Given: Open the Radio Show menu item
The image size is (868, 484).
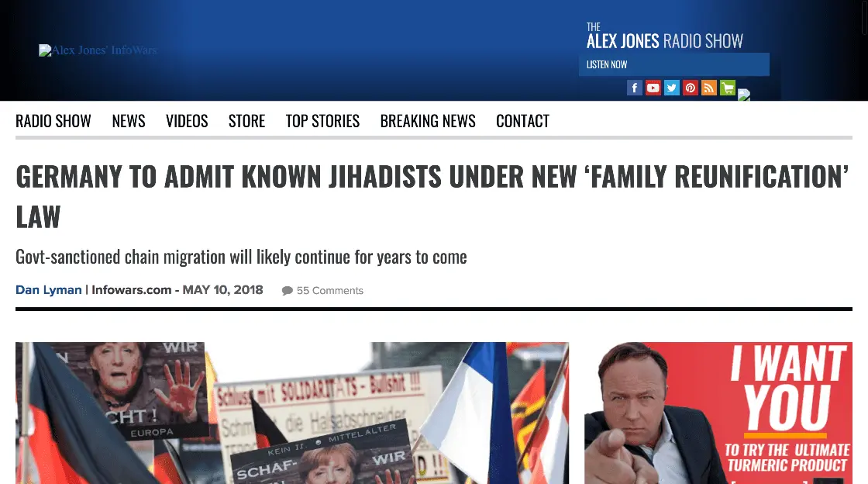Looking at the screenshot, I should [x=53, y=121].
